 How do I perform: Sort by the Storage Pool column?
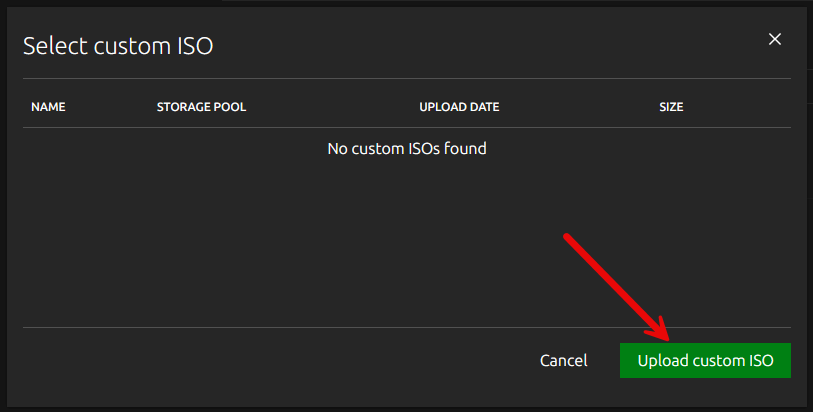click(x=201, y=106)
